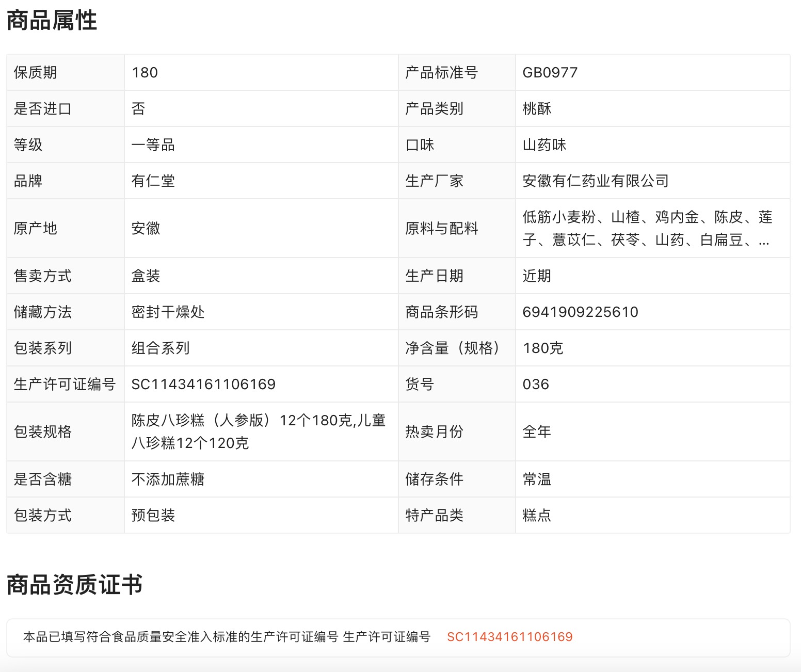Click the orange license number SC11434161106169 link

click(x=509, y=637)
